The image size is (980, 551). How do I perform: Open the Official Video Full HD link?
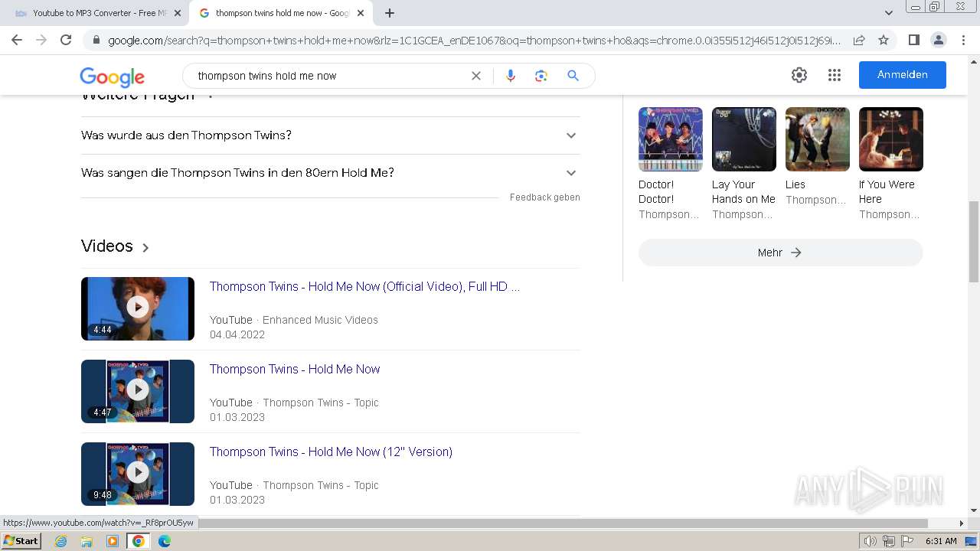click(x=364, y=286)
